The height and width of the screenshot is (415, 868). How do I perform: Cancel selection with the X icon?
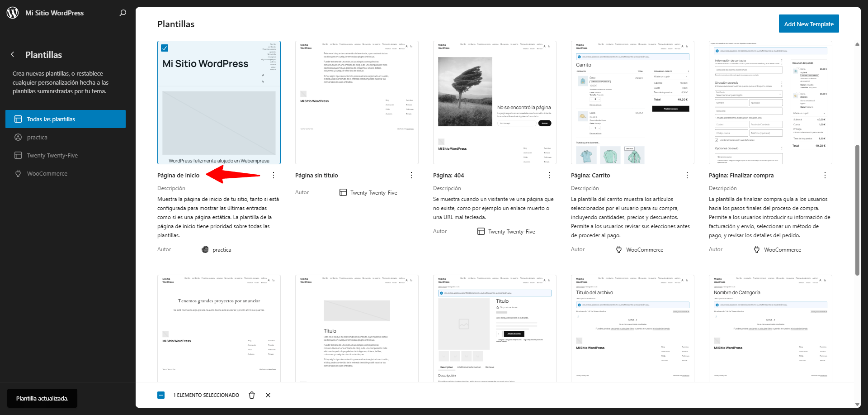pos(268,395)
